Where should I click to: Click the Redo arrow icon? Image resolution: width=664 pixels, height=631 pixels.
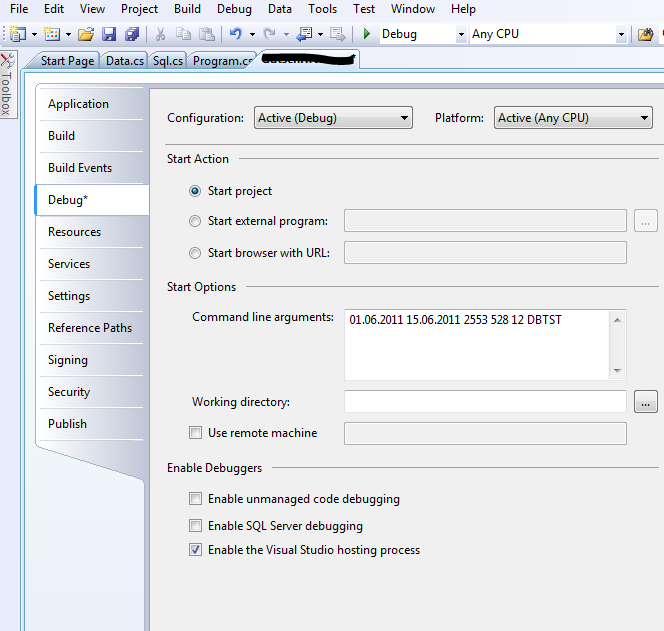click(x=269, y=33)
